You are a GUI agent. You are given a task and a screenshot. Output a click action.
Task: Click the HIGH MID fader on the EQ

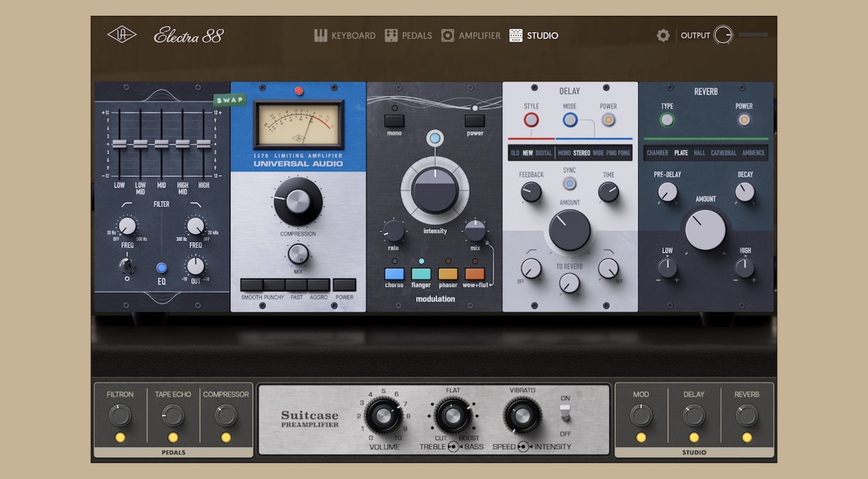pos(183,145)
